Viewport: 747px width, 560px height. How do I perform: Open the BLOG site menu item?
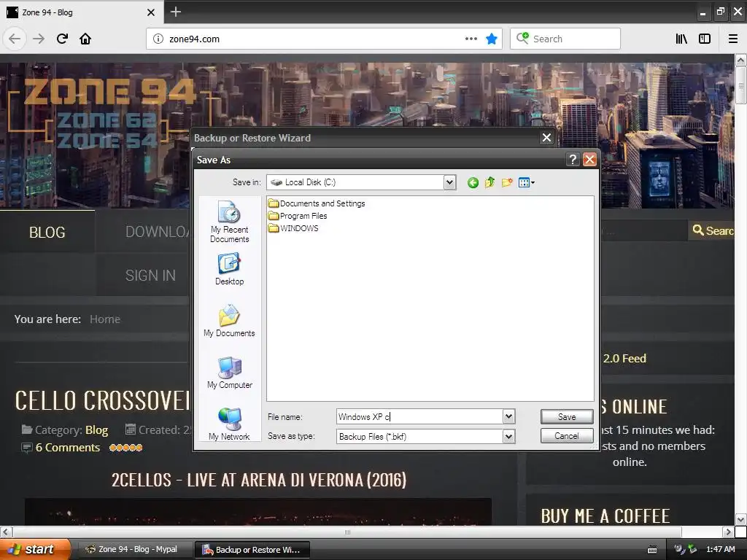47,232
